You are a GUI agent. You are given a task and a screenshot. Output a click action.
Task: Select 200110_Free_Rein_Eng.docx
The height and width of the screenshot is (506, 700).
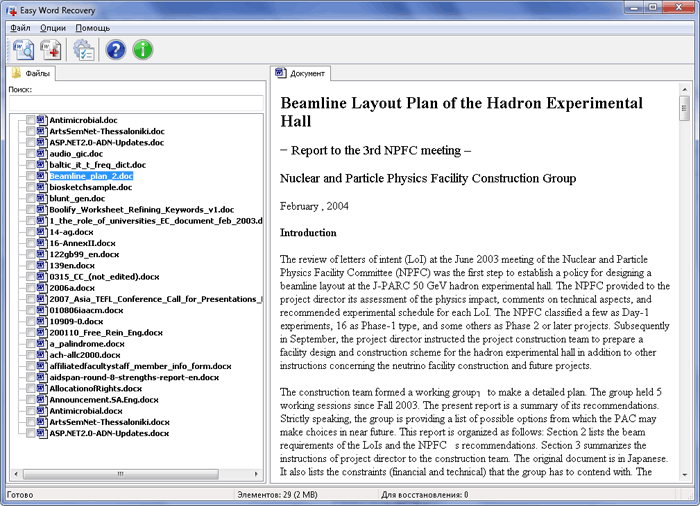tap(106, 333)
